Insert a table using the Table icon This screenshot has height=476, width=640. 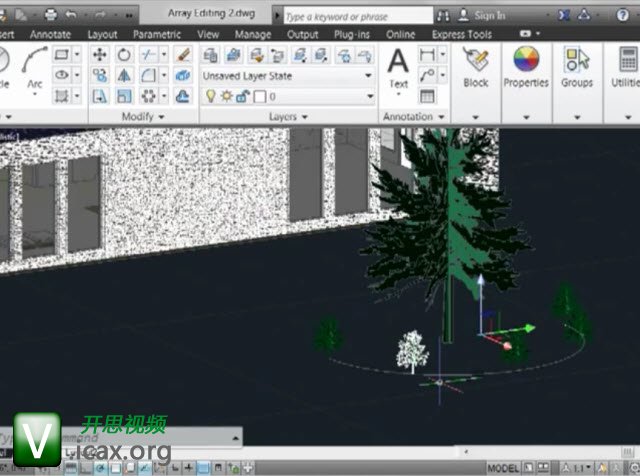428,96
